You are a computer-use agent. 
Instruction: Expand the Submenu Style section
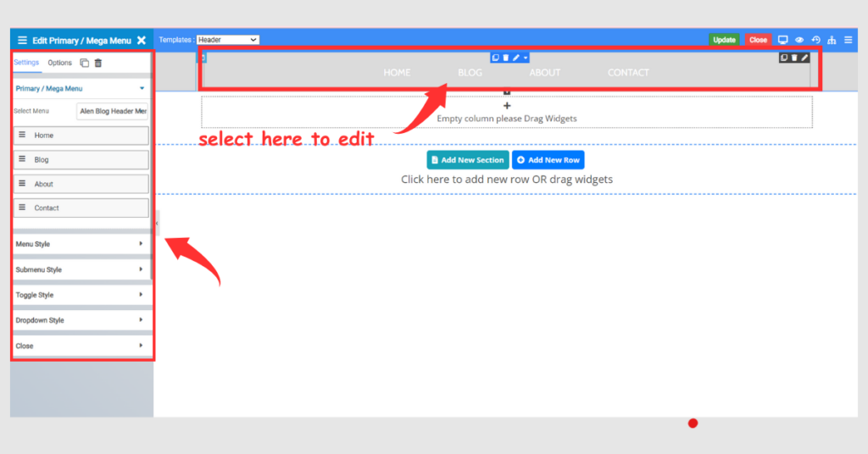tap(81, 270)
